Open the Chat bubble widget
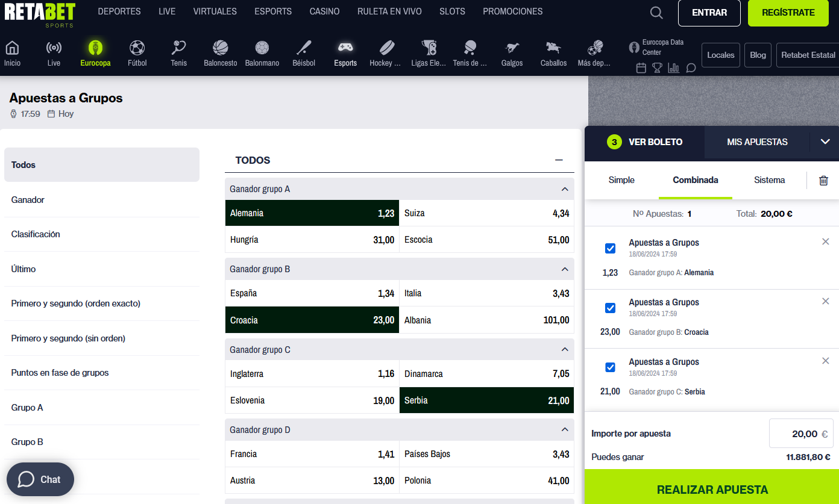The height and width of the screenshot is (504, 839). tap(40, 479)
